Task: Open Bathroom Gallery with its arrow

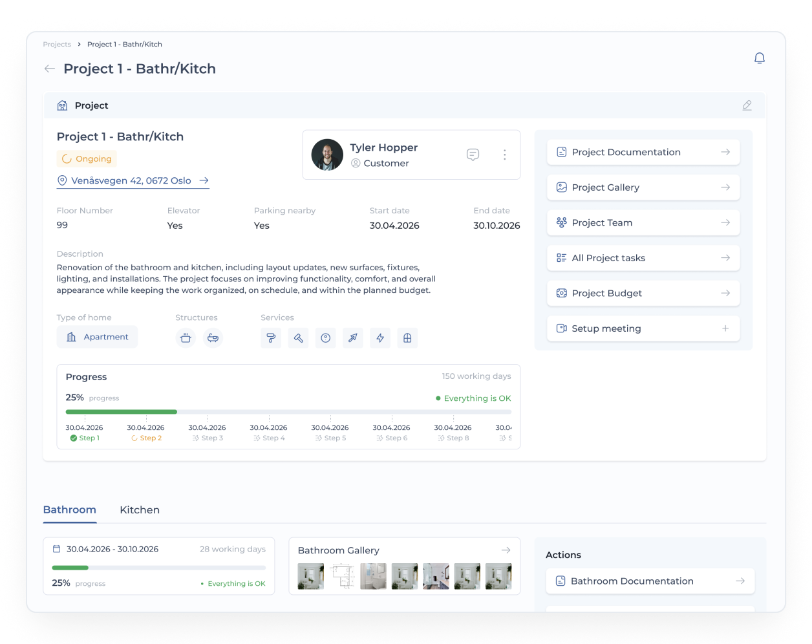Action: coord(506,550)
